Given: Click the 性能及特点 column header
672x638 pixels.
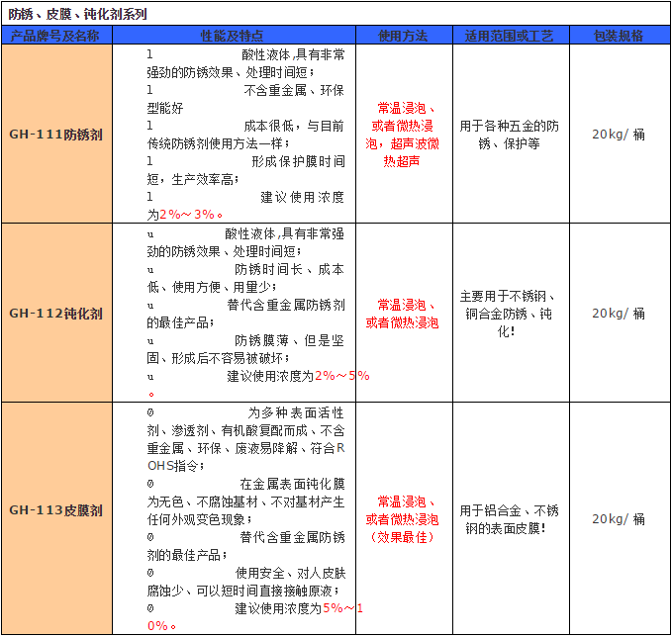Looking at the screenshot, I should (x=233, y=36).
